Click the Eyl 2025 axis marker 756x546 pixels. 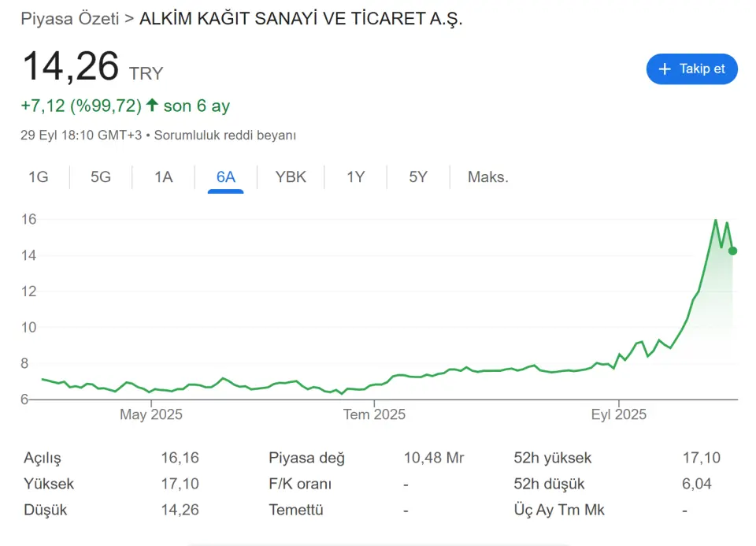pos(619,414)
